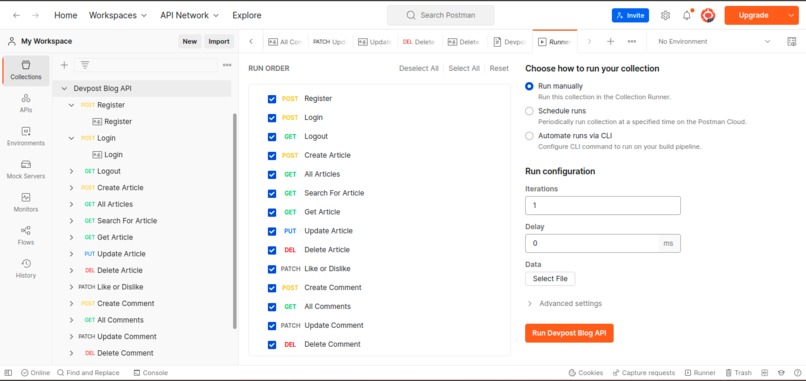Open the APIs sidebar panel

pyautogui.click(x=26, y=103)
